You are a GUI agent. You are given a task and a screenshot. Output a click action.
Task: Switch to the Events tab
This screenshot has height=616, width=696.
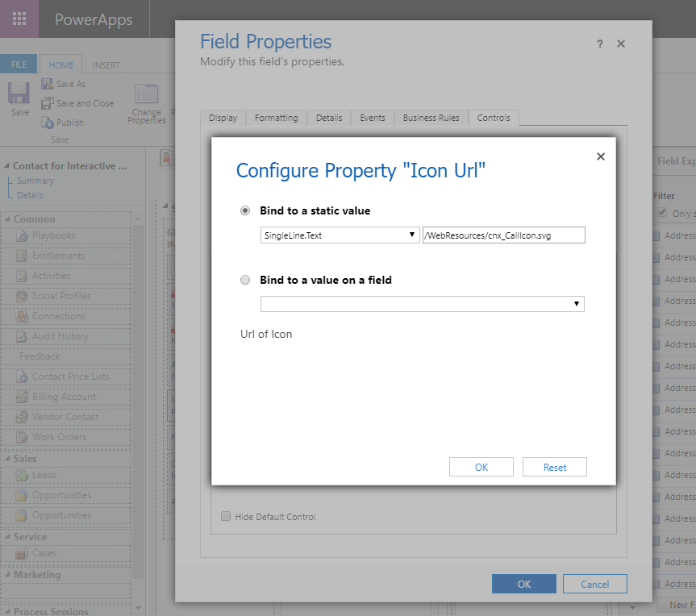click(x=373, y=118)
